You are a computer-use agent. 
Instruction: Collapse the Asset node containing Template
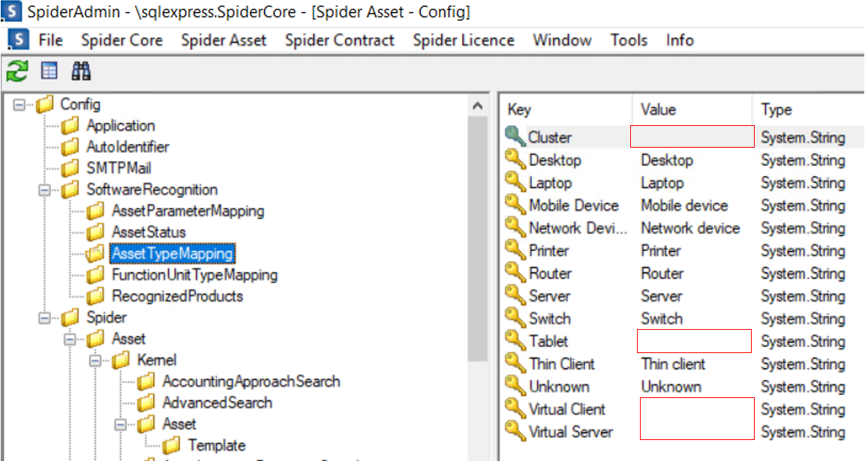[122, 424]
